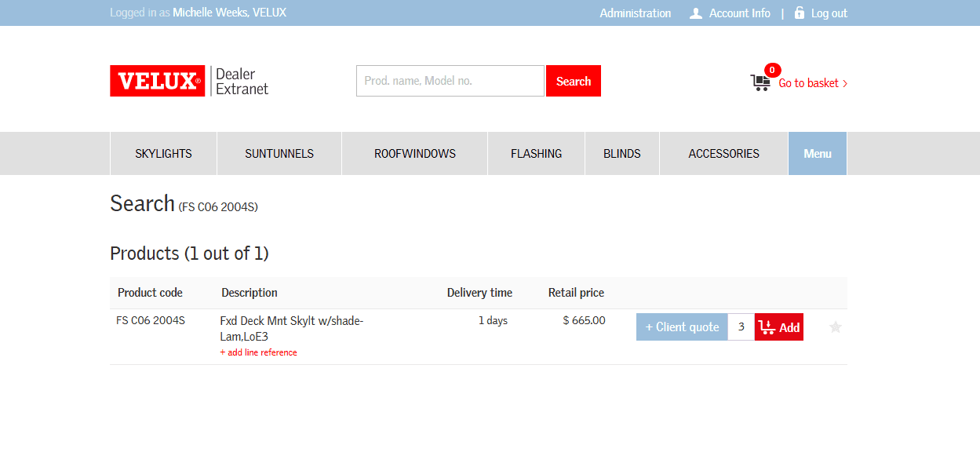Open the BLINDS menu
The height and width of the screenshot is (467, 980).
(622, 154)
